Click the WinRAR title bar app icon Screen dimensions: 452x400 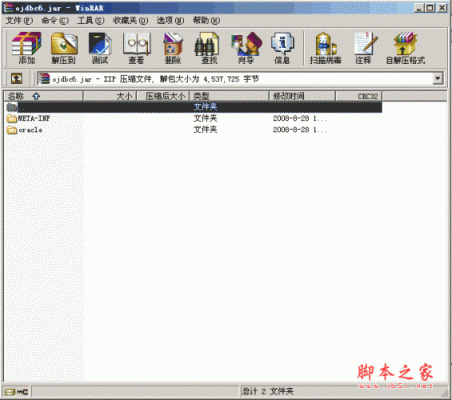8,7
